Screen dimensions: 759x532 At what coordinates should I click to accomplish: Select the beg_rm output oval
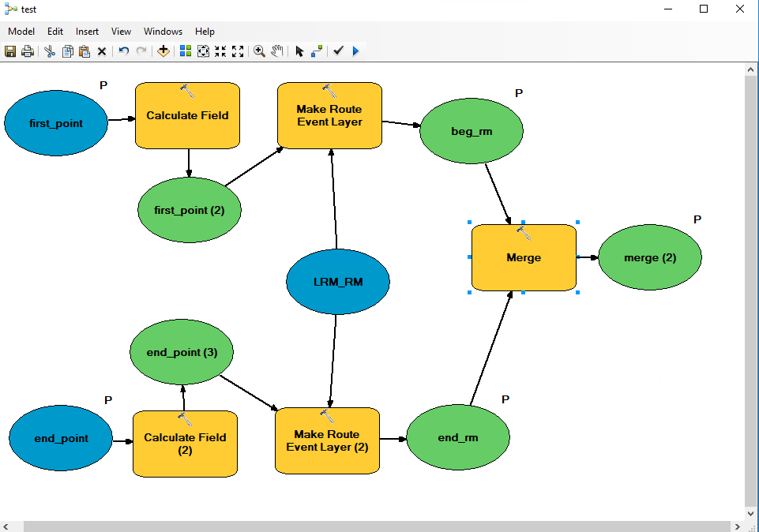pyautogui.click(x=472, y=131)
